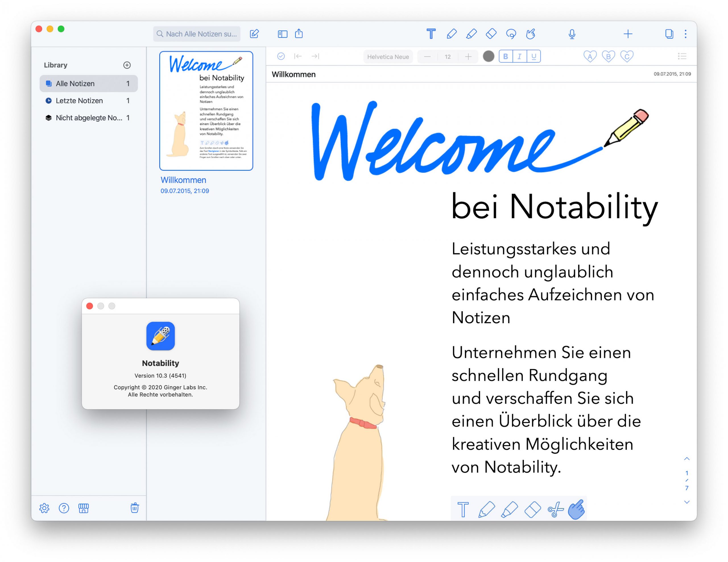Open the list style options icon
The image size is (728, 562).
682,56
